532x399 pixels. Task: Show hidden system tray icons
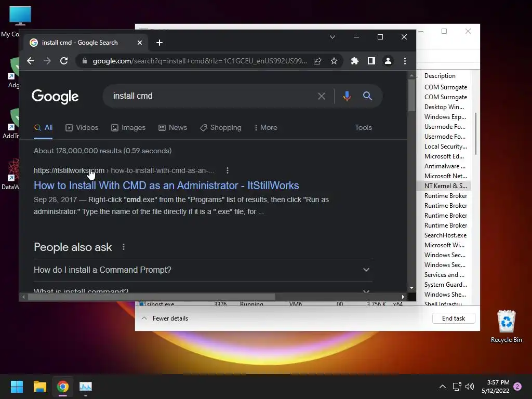pos(443,387)
